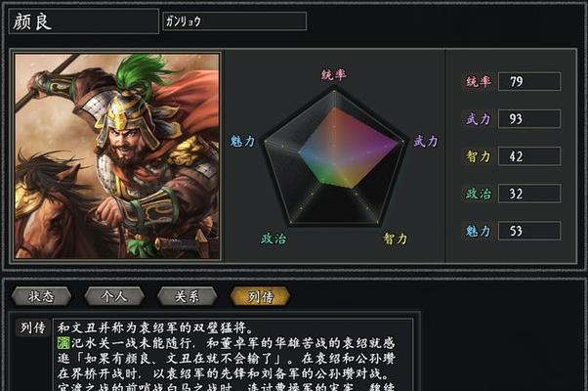The height and width of the screenshot is (391, 588).
Task: Open the 状态 tab
Action: (x=41, y=296)
